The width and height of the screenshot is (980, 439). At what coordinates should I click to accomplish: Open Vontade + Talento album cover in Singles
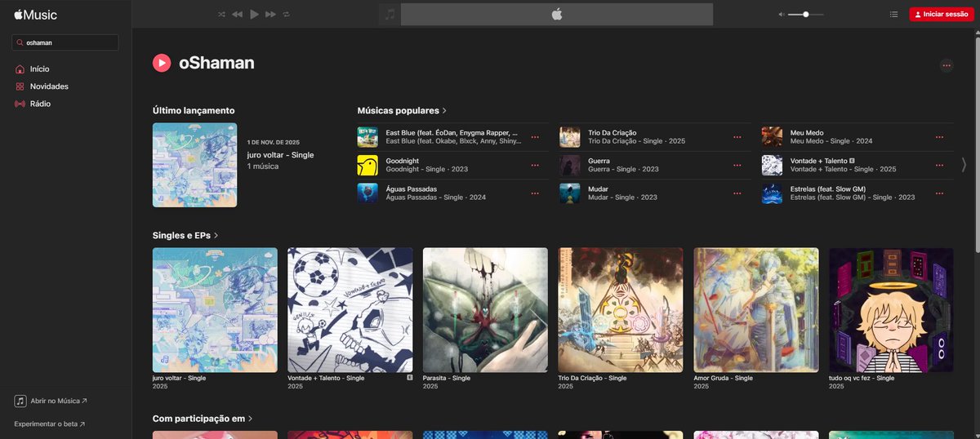click(x=350, y=310)
